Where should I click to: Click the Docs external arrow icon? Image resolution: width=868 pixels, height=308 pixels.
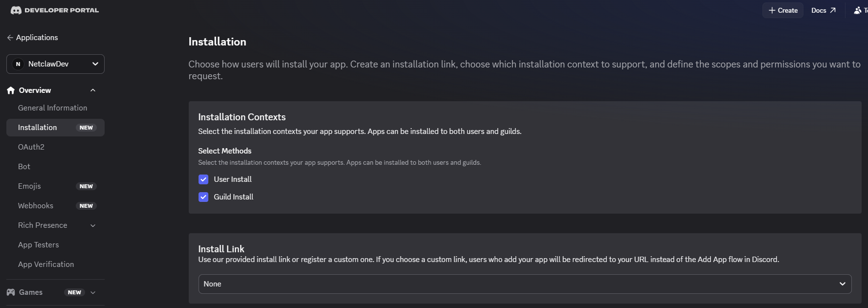(833, 10)
